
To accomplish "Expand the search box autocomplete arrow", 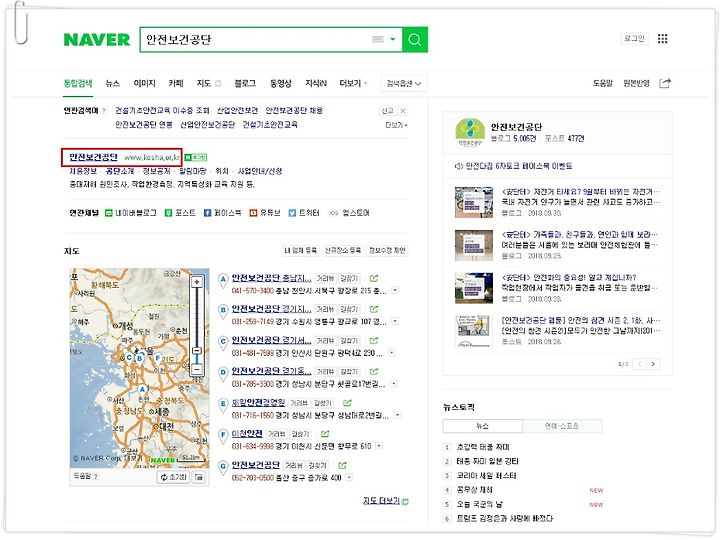I will pos(393,39).
